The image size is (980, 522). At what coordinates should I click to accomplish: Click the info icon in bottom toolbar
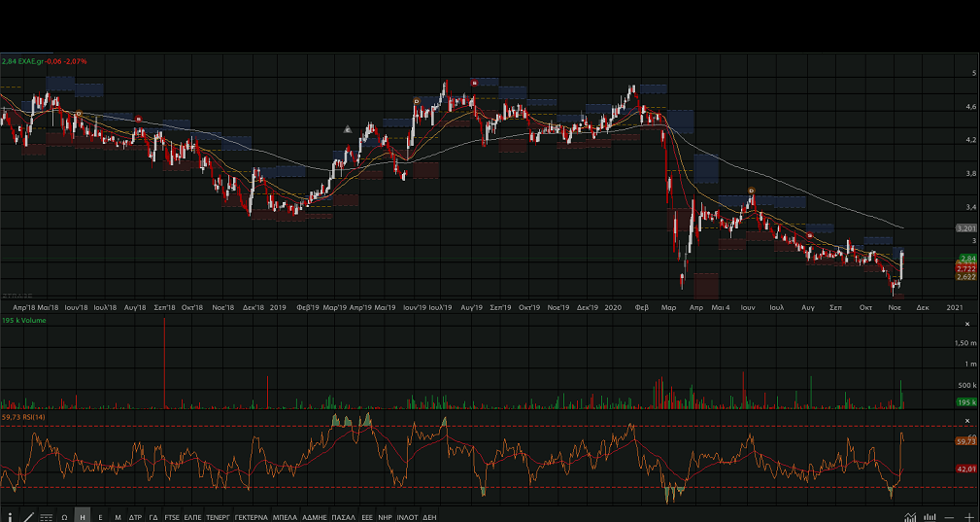(10, 517)
